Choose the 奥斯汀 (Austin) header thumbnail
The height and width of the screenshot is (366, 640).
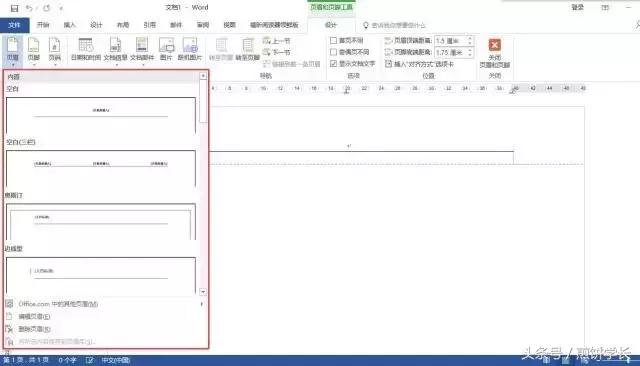[101, 222]
